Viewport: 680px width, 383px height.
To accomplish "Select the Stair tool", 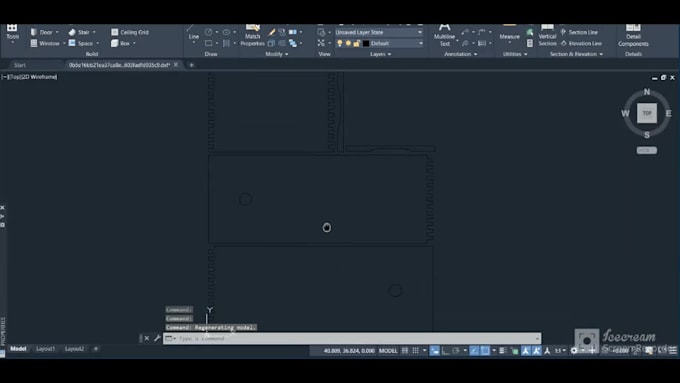I will (79, 32).
